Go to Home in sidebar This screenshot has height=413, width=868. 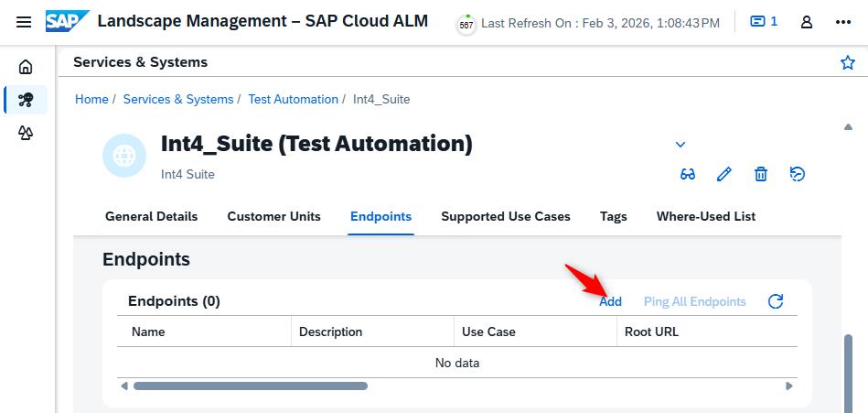pyautogui.click(x=26, y=67)
